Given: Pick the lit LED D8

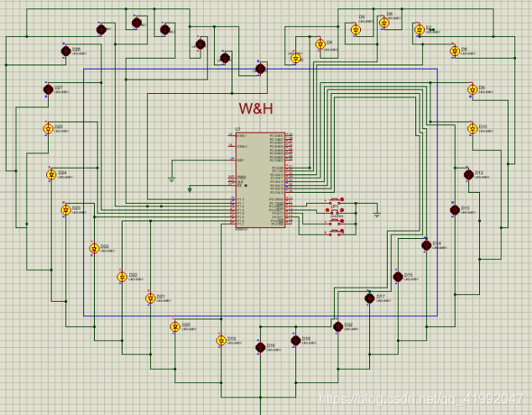Looking at the screenshot, I should [455, 51].
